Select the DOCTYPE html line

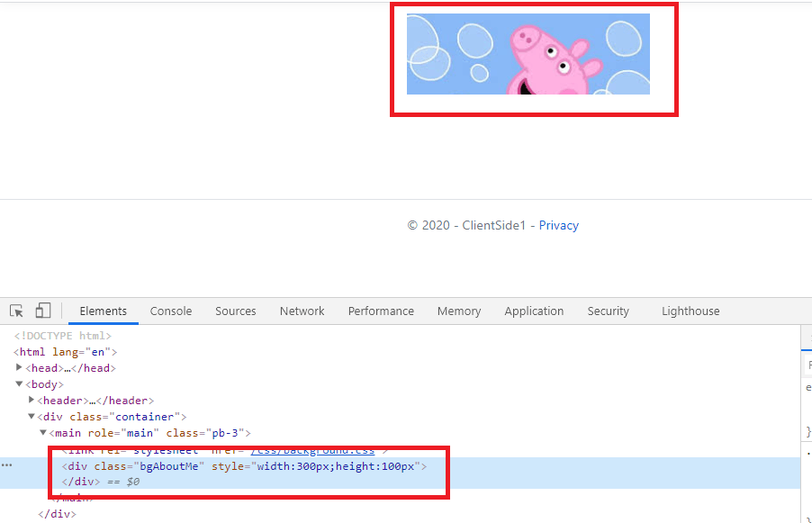tap(63, 336)
